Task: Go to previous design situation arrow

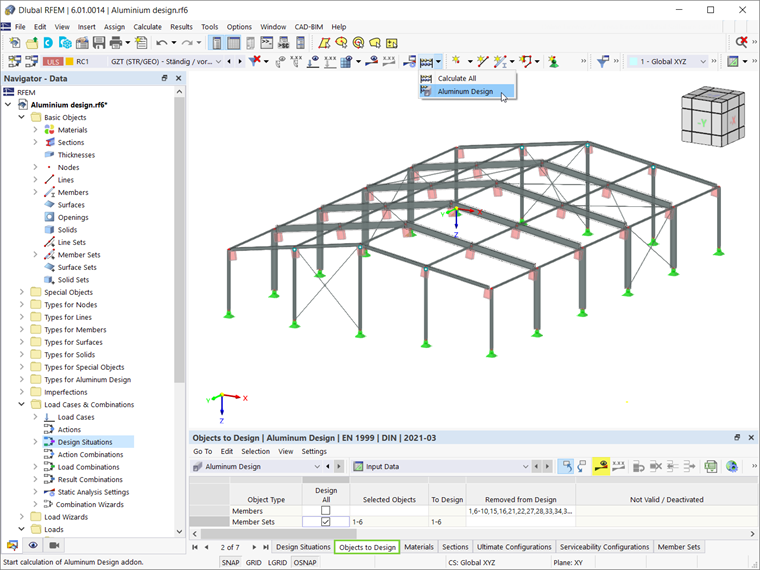Action: point(229,62)
